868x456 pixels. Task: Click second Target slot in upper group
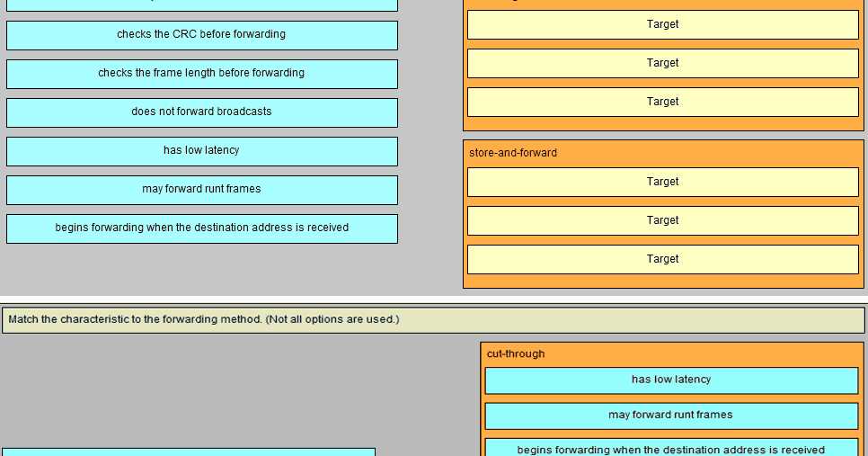[x=662, y=63]
